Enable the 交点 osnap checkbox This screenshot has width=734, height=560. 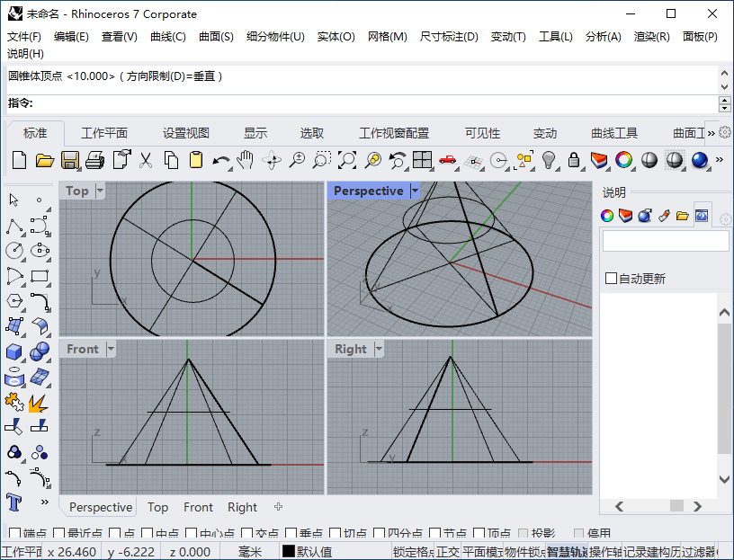[x=246, y=534]
